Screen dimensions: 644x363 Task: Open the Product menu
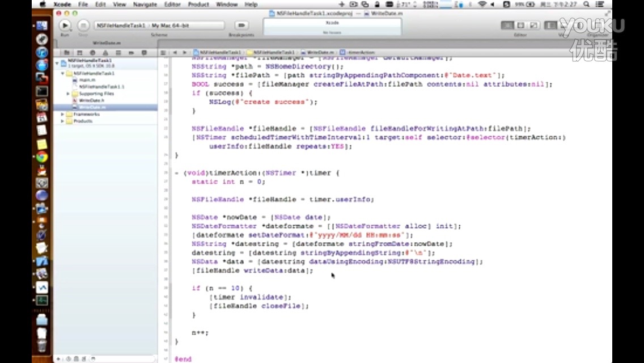pyautogui.click(x=198, y=5)
